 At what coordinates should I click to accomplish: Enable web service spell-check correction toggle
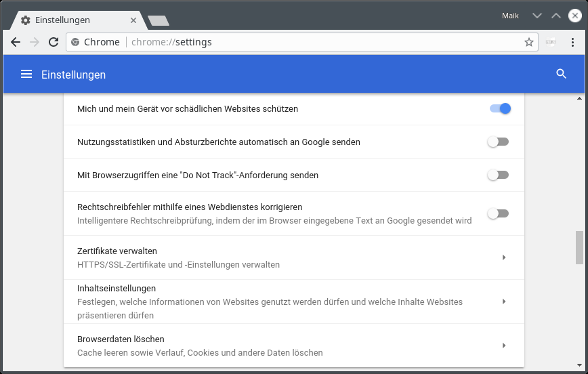[498, 213]
